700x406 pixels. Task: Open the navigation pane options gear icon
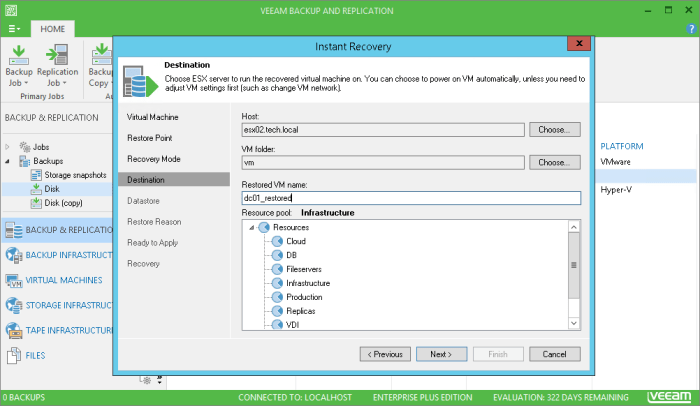(146, 380)
